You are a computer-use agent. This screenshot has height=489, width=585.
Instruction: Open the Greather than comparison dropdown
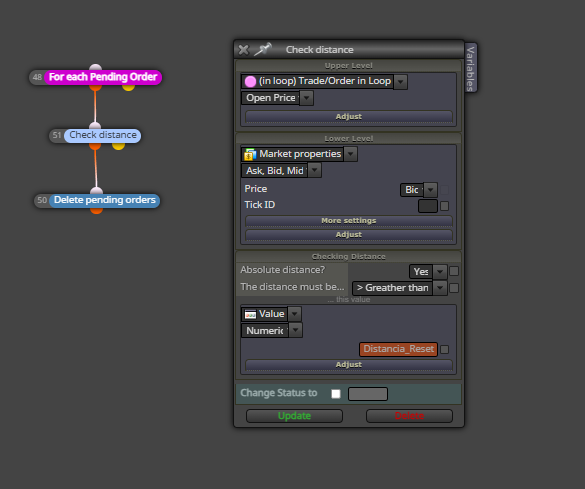[x=440, y=288]
